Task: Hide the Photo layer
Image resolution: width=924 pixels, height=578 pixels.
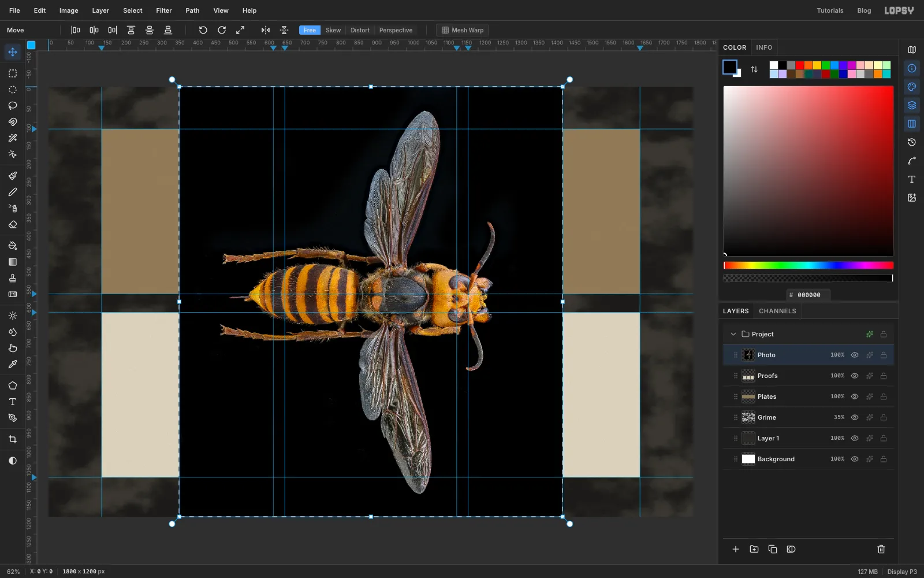Action: tap(855, 355)
